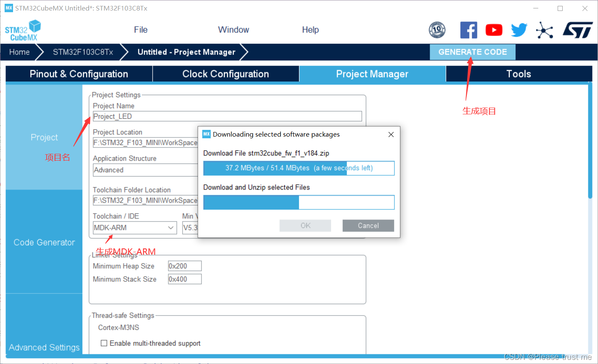
Task: Select the STM32F103C8Tx breadcrumb
Action: [x=83, y=52]
